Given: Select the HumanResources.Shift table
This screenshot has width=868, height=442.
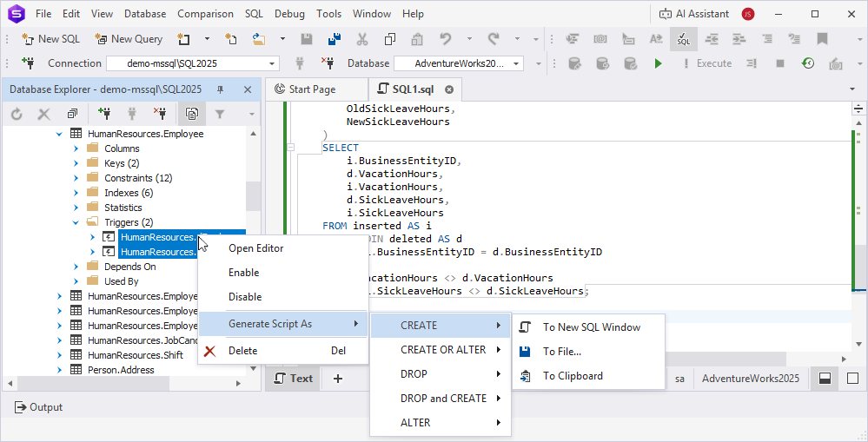Looking at the screenshot, I should click(135, 355).
